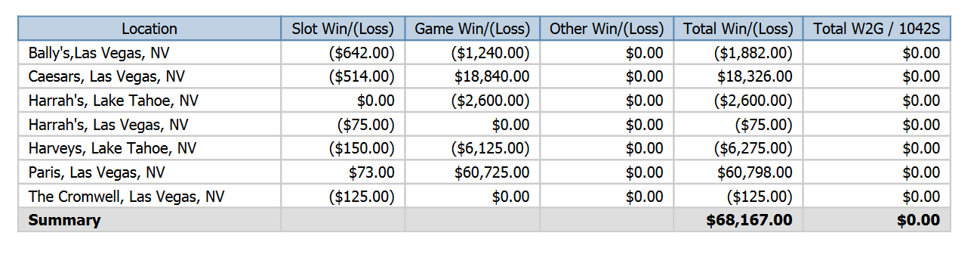
Task: Select the Other Win/(Loss) header
Action: [x=606, y=29]
